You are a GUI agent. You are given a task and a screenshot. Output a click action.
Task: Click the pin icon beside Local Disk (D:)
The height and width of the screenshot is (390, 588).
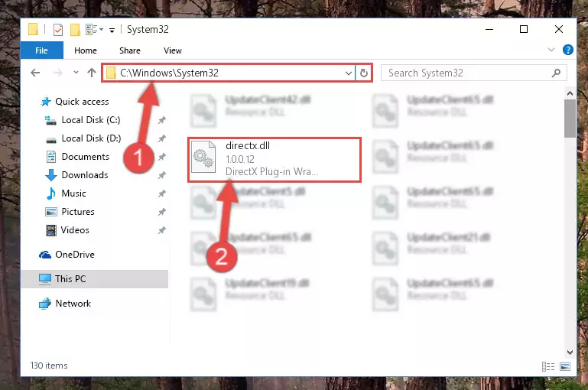161,138
